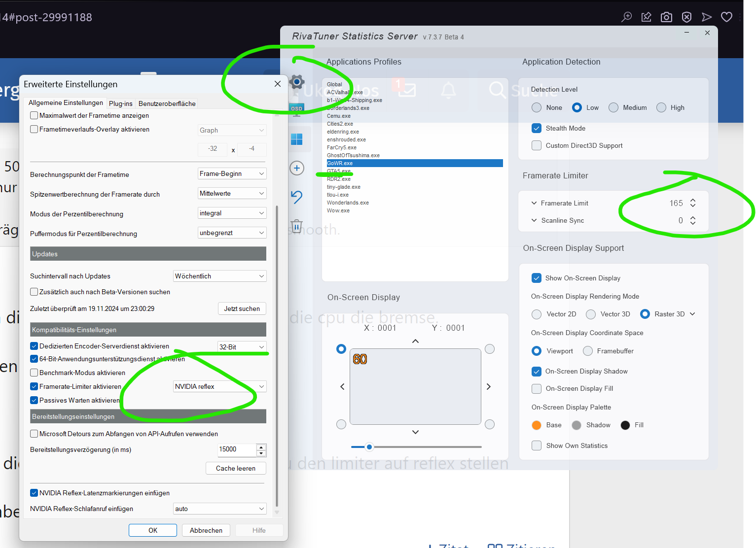Toggle Stealth Mode checkbox
This screenshot has height=548, width=756.
pyautogui.click(x=537, y=128)
